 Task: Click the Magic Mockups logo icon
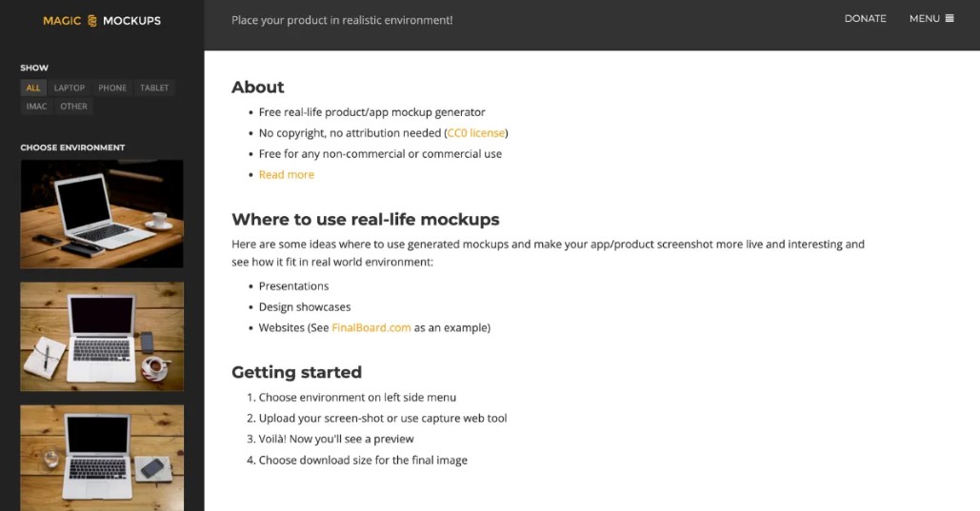[x=92, y=20]
